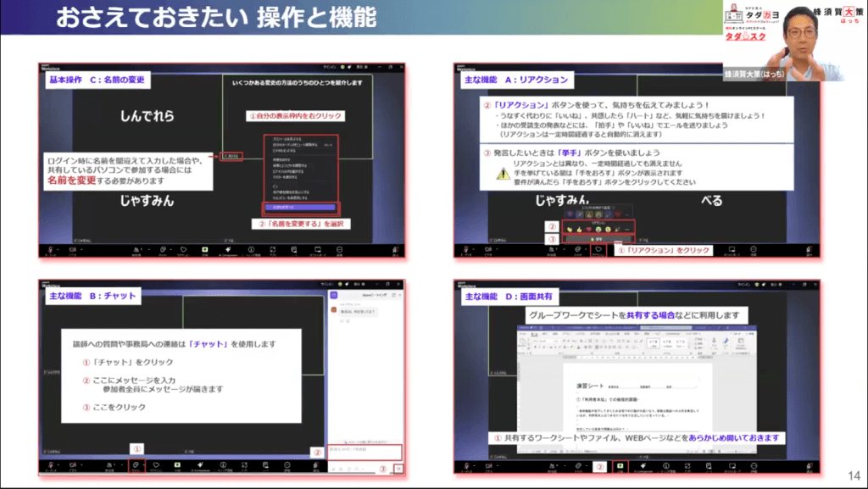
Task: Click the chat message input field
Action: (363, 450)
